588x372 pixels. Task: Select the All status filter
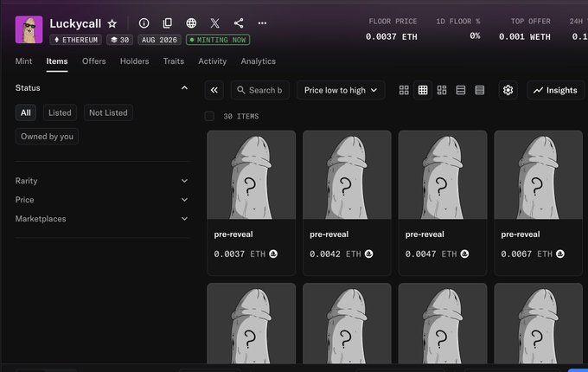pos(25,112)
